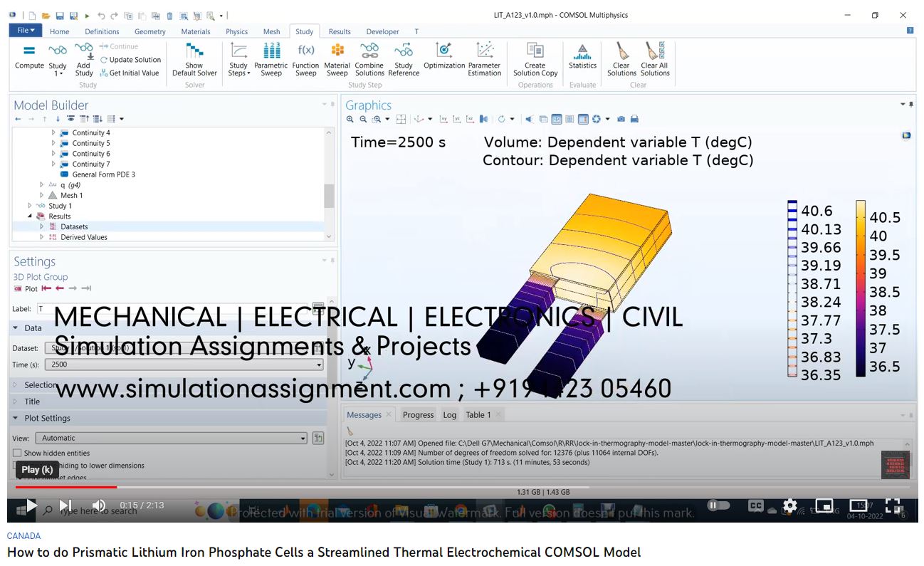Open the Geometry ribbon tab
Image resolution: width=924 pixels, height=566 pixels.
point(149,31)
